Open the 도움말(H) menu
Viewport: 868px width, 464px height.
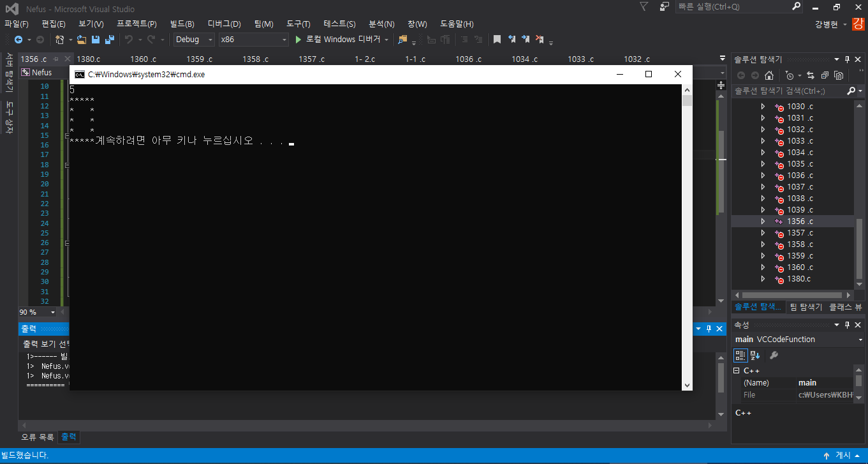click(x=457, y=24)
